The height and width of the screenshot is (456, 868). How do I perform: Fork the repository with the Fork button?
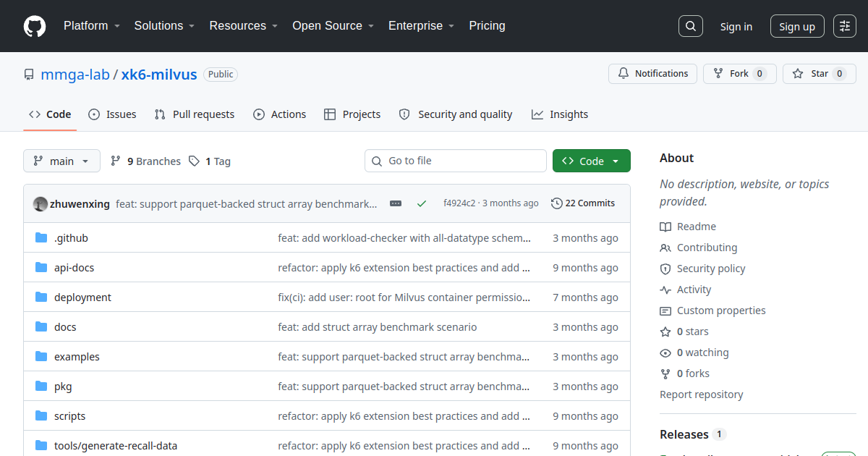coord(739,74)
